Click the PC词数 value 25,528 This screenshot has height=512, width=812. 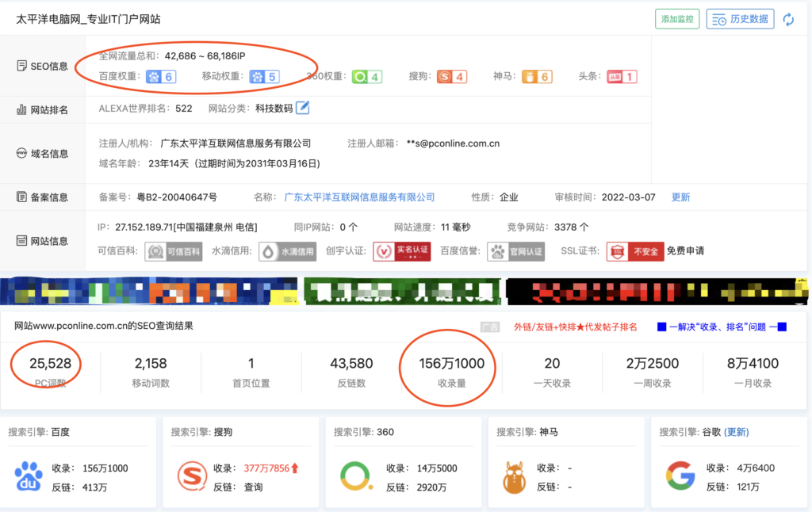tap(50, 364)
